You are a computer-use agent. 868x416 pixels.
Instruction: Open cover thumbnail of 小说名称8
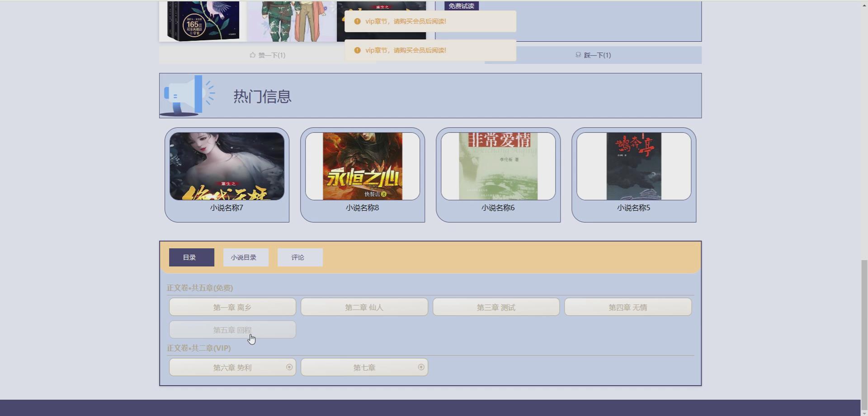[363, 166]
